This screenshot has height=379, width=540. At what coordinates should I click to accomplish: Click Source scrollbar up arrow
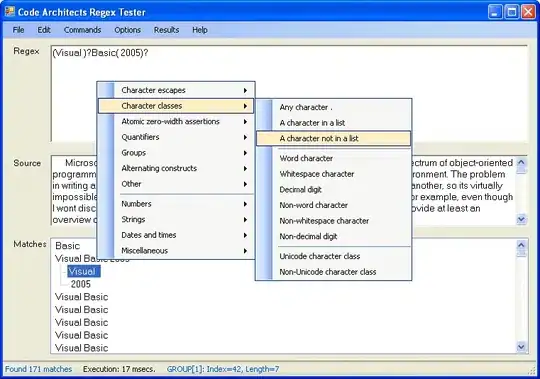point(521,162)
